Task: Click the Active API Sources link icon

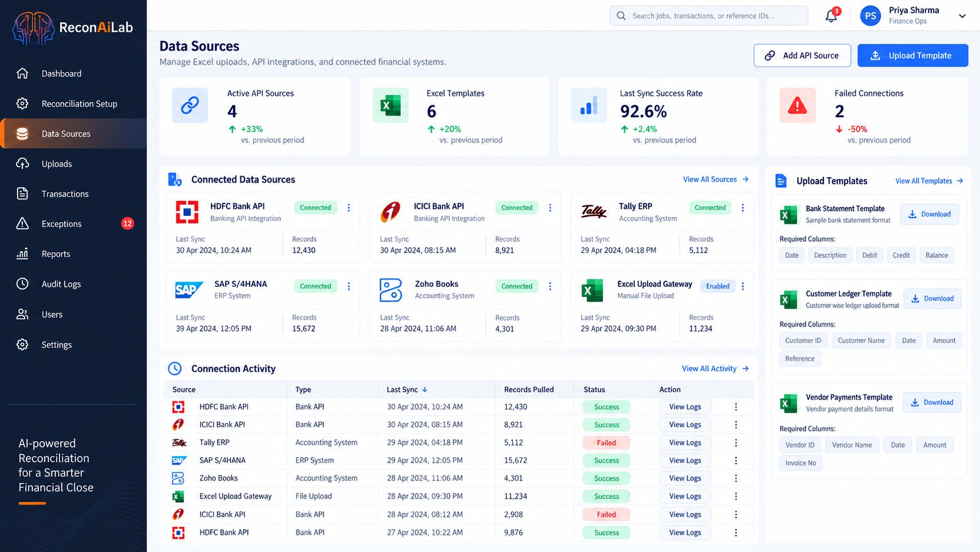Action: pos(190,106)
